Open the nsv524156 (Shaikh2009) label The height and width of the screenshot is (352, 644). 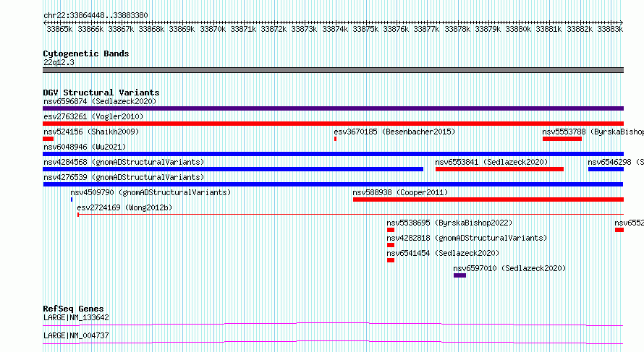91,132
